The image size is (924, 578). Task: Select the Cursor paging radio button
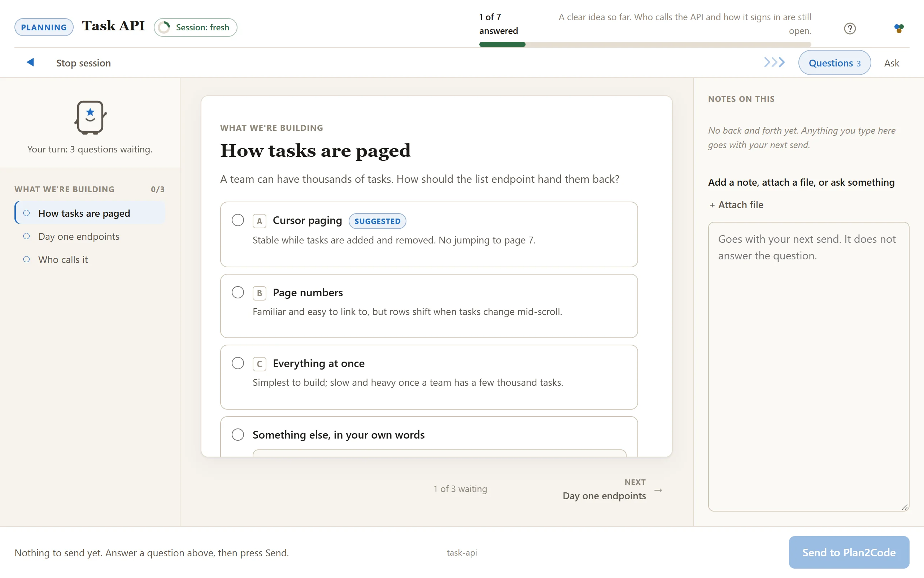(238, 220)
